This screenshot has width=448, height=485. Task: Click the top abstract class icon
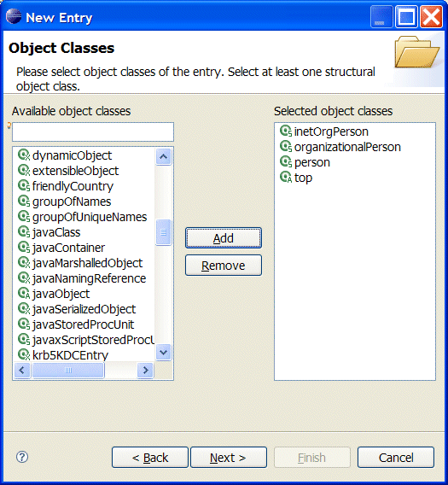coord(286,178)
